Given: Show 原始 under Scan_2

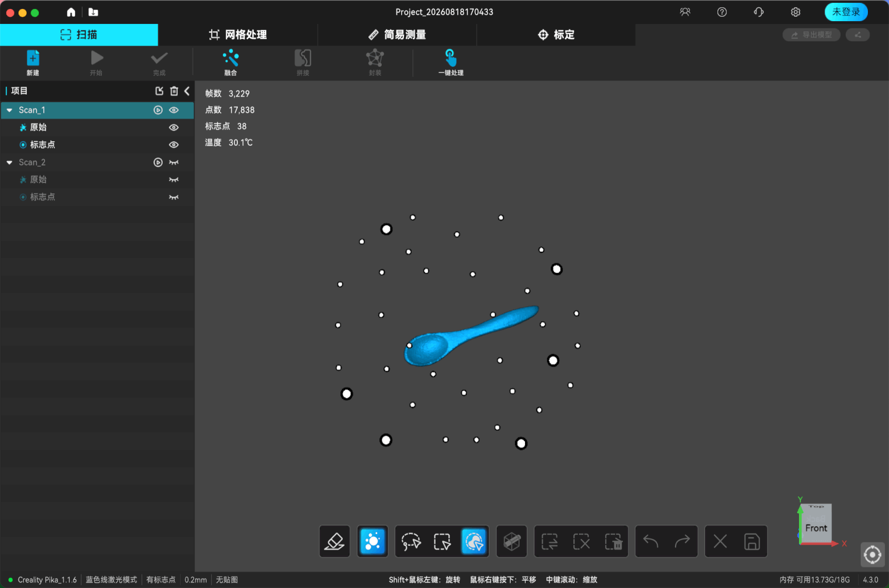Looking at the screenshot, I should pos(174,180).
